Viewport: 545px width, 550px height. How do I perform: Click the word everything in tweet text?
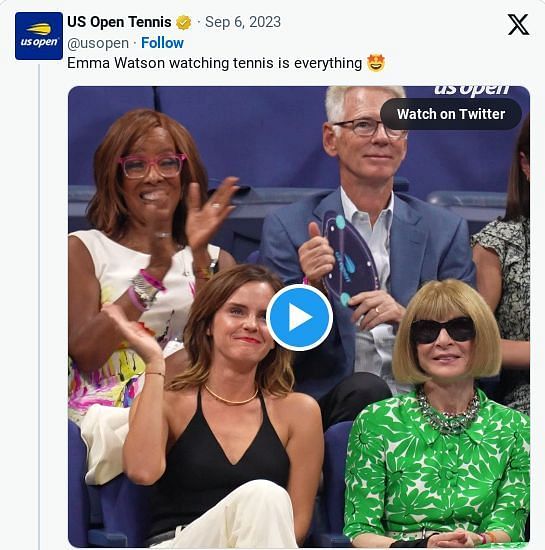(x=328, y=63)
